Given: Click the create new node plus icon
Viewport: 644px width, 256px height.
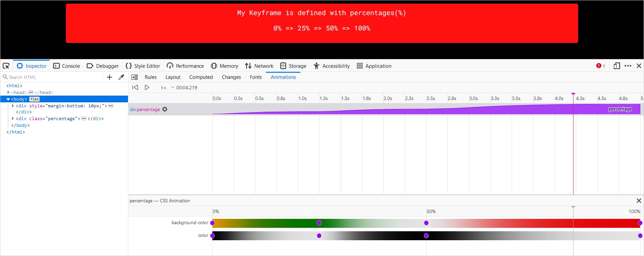Looking at the screenshot, I should coord(110,77).
